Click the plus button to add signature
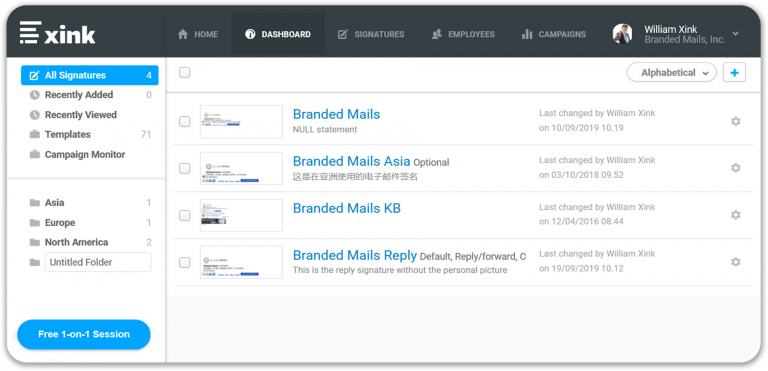 [x=734, y=73]
